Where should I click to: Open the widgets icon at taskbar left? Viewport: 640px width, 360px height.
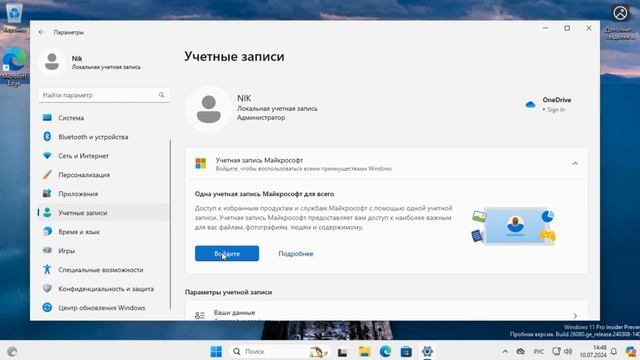coord(12,351)
